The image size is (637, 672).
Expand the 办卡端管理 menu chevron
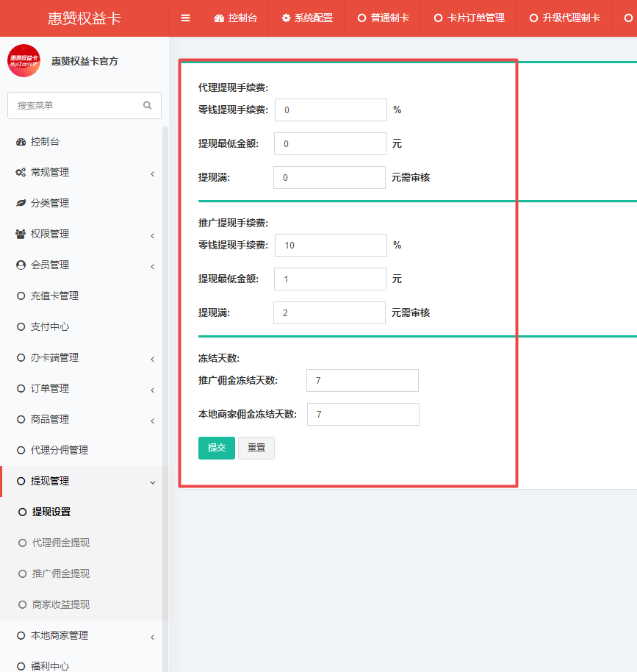coord(153,359)
